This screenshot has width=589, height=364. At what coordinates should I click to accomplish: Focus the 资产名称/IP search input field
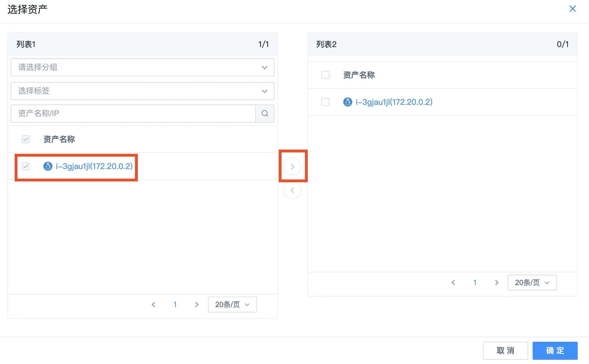pos(133,114)
